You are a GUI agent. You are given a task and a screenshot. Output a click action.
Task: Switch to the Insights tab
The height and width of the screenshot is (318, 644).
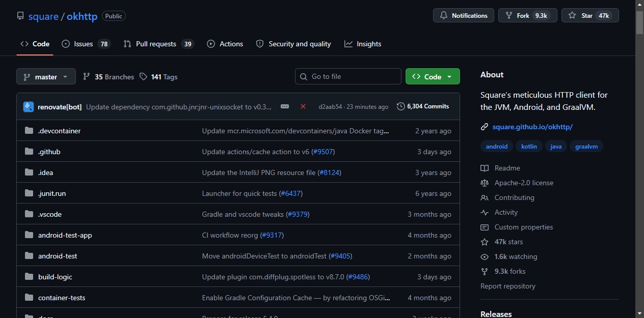363,44
